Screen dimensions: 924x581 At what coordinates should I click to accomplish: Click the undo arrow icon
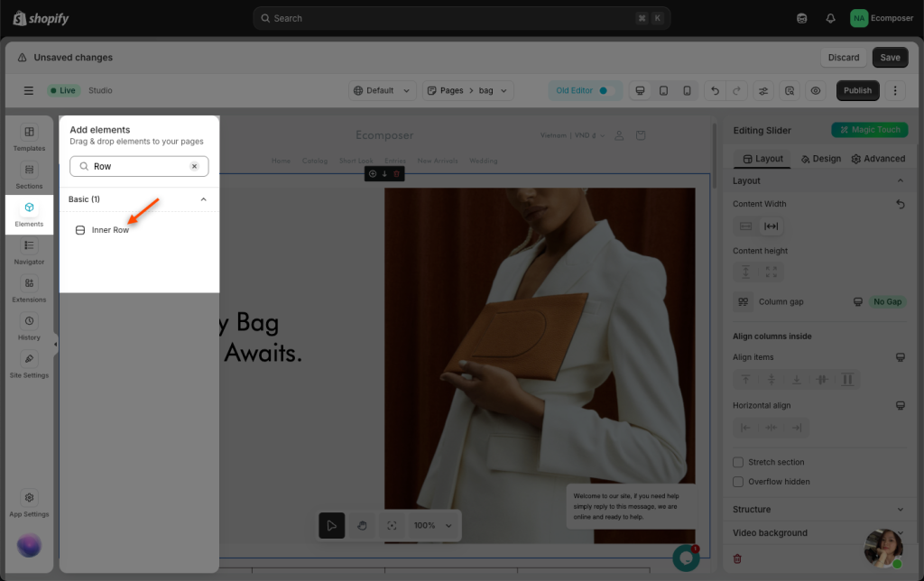pos(716,90)
